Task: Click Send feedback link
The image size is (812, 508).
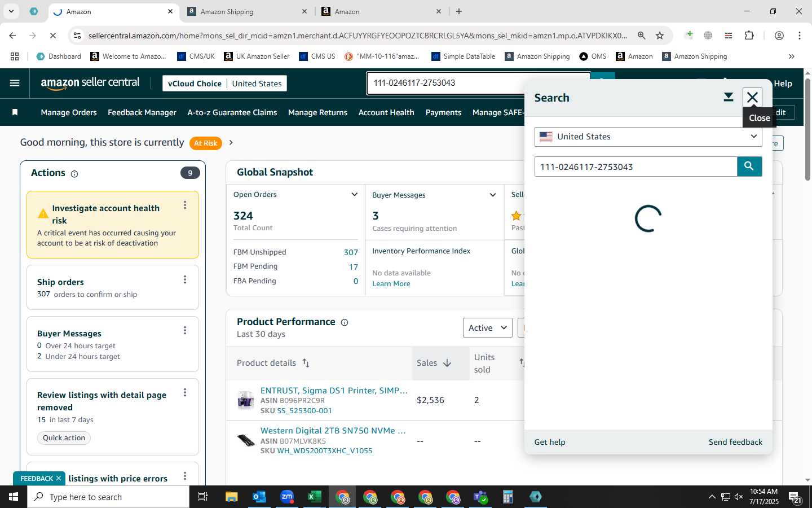Action: (x=735, y=442)
